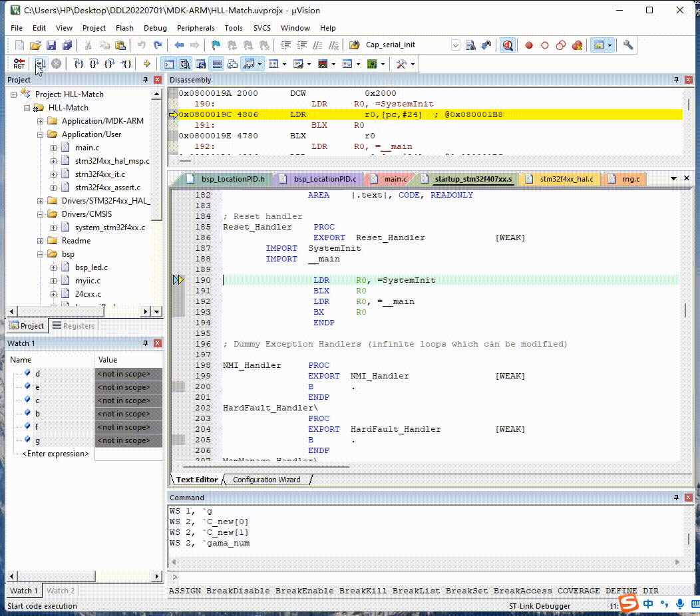The height and width of the screenshot is (616, 700).
Task: Click the Save All toolbar icon
Action: click(67, 45)
